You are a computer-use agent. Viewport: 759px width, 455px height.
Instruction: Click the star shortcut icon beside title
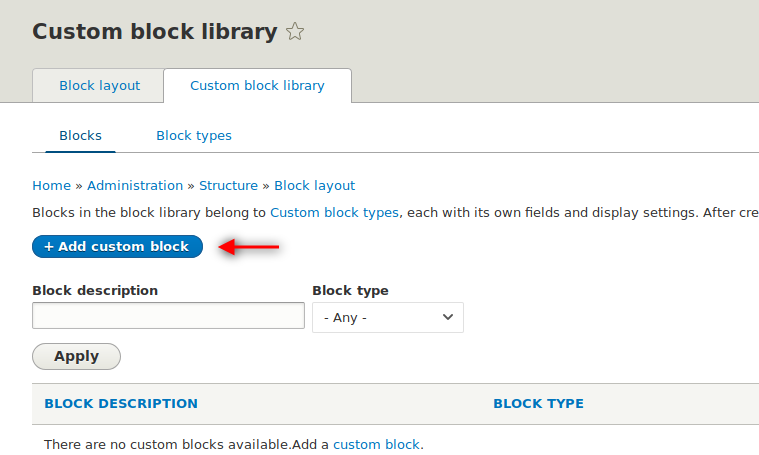[x=295, y=32]
